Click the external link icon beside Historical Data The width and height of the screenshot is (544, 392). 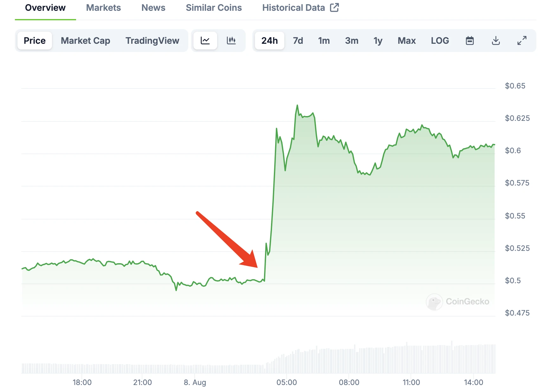(x=334, y=8)
